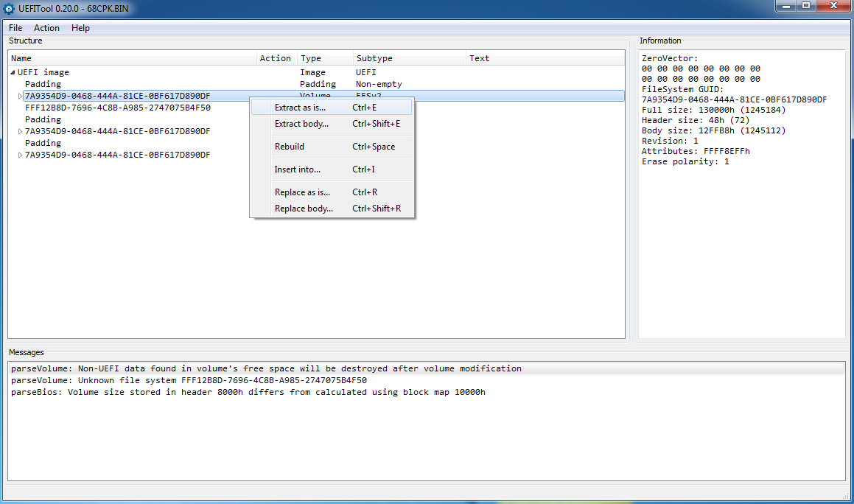Click the Attributes FFFF8EFFh line
The height and width of the screenshot is (504, 854).
(696, 152)
